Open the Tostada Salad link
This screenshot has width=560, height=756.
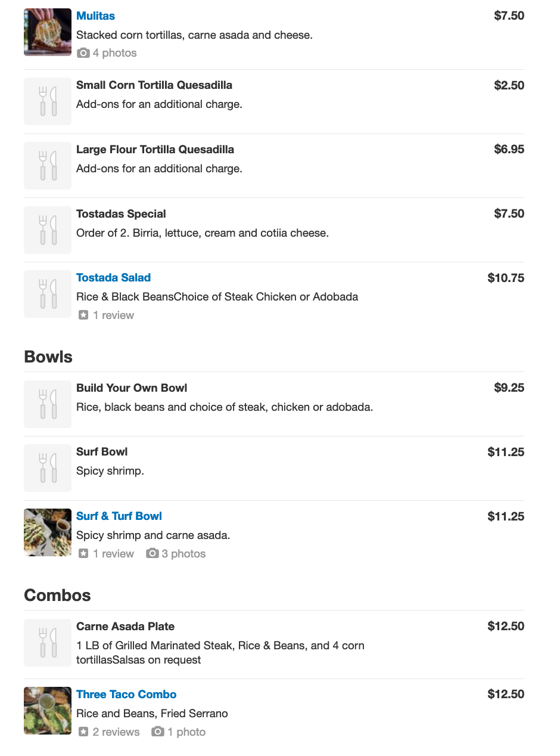tap(113, 278)
